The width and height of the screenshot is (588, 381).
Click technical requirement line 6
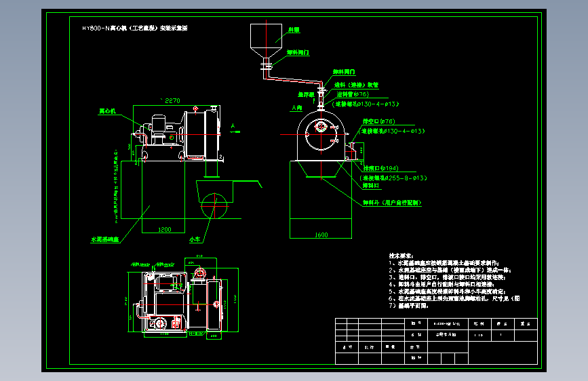tap(454, 299)
